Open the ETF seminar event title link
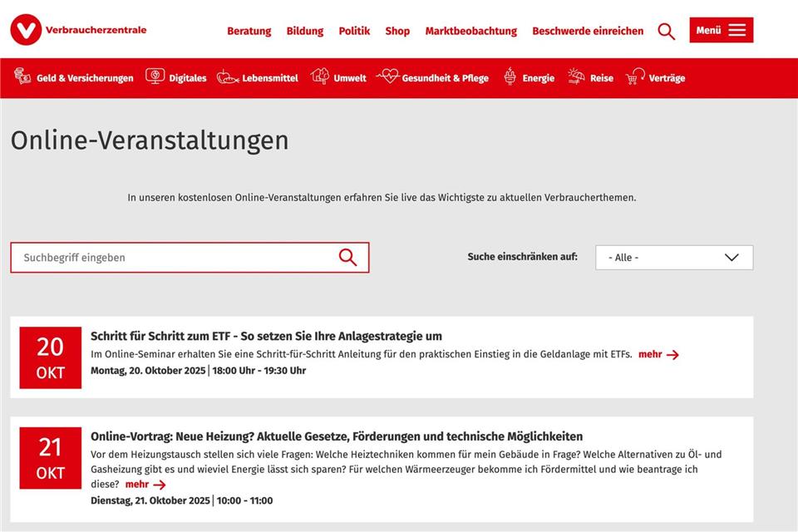This screenshot has height=532, width=798. click(x=266, y=336)
